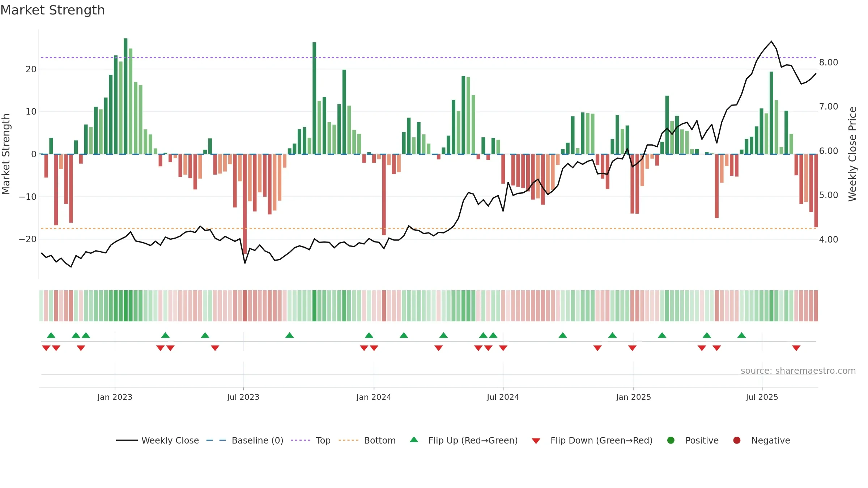Click the Jan 2025 x-axis label
The image size is (868, 488).
[x=633, y=397]
